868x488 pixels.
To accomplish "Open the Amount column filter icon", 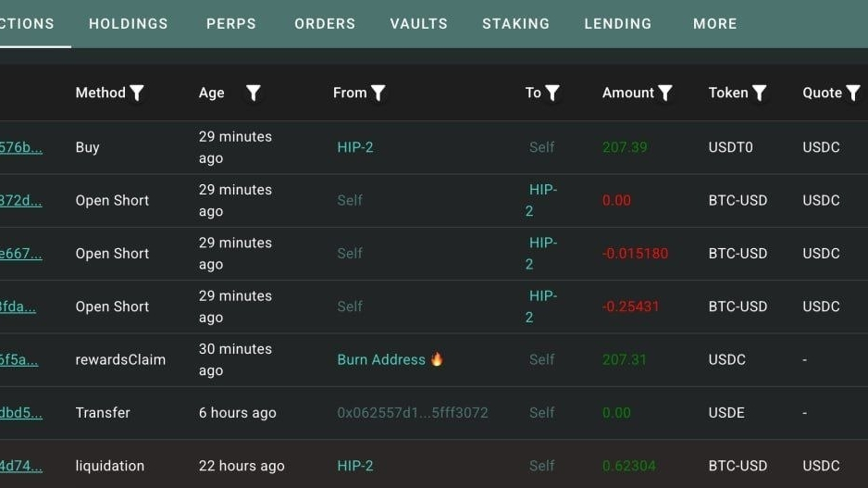I will tap(664, 93).
